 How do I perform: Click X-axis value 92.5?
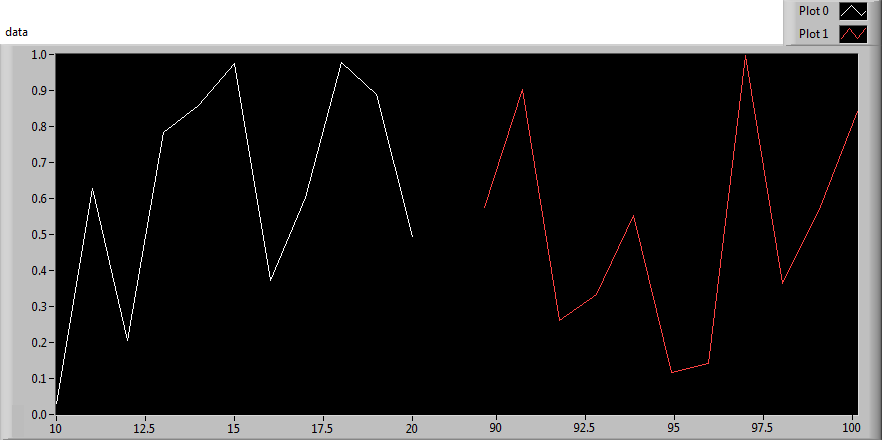(x=585, y=428)
